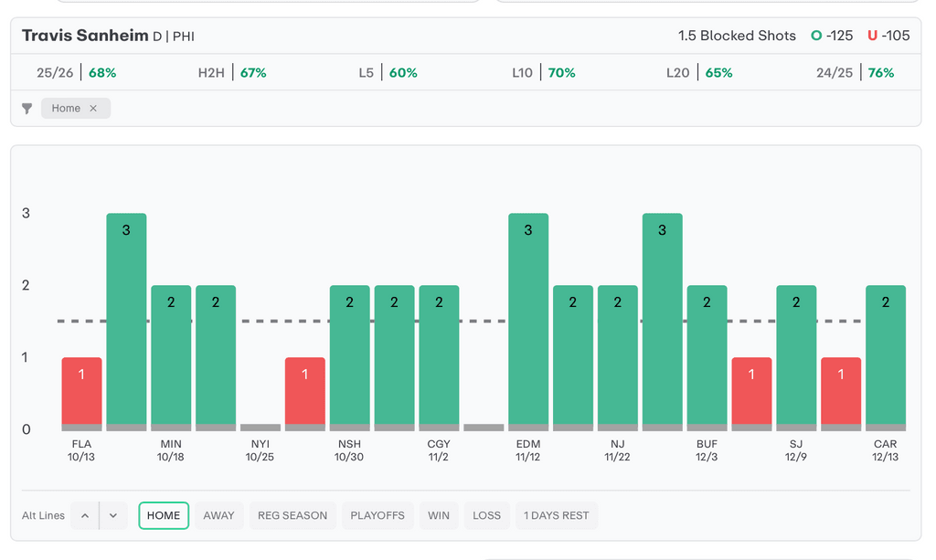Click the Under -105 odds
Viewport: 936px width, 560px height.
(888, 36)
